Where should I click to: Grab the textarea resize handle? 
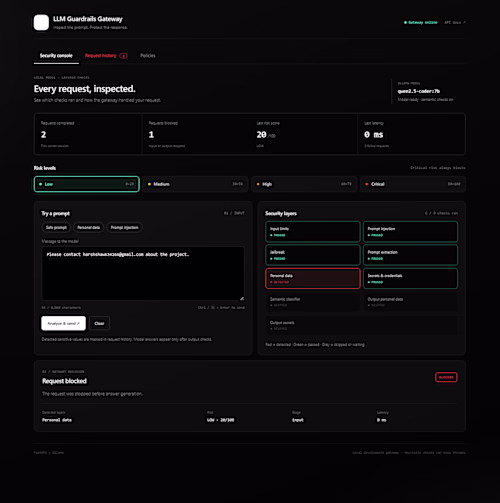pos(242,298)
